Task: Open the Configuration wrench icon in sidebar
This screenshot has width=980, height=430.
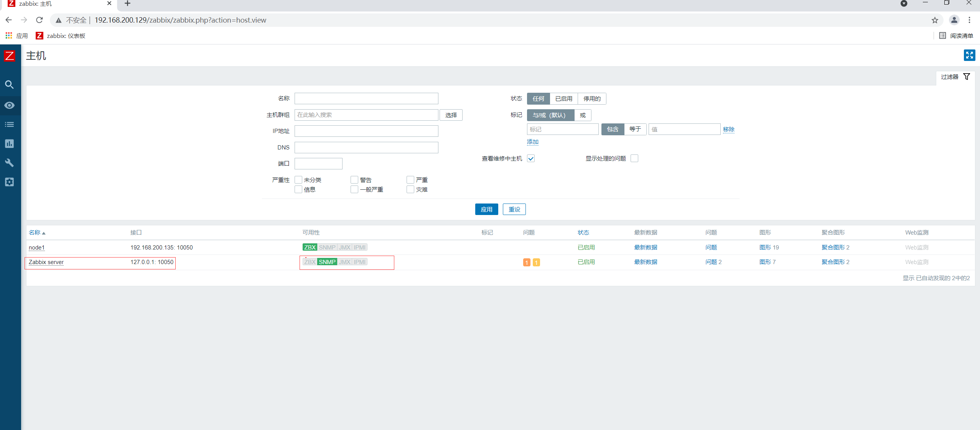Action: (9, 163)
